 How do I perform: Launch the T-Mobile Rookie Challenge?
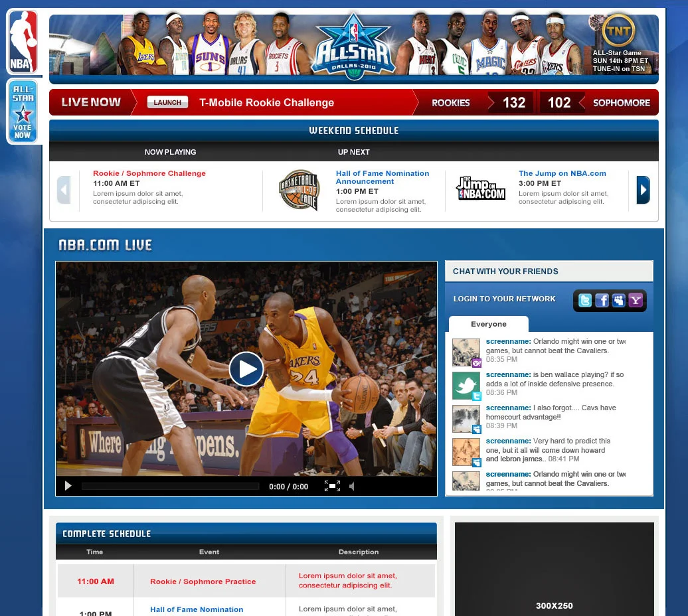pyautogui.click(x=167, y=102)
